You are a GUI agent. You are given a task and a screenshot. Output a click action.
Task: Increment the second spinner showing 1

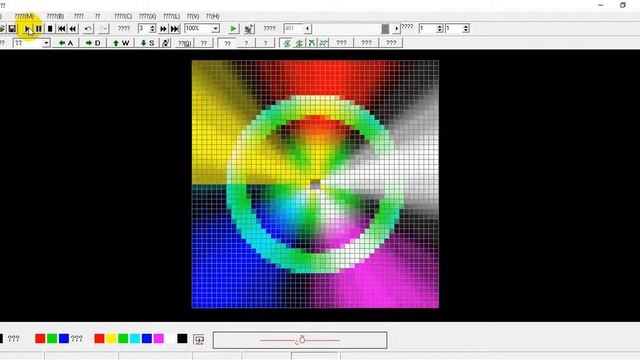(x=466, y=26)
